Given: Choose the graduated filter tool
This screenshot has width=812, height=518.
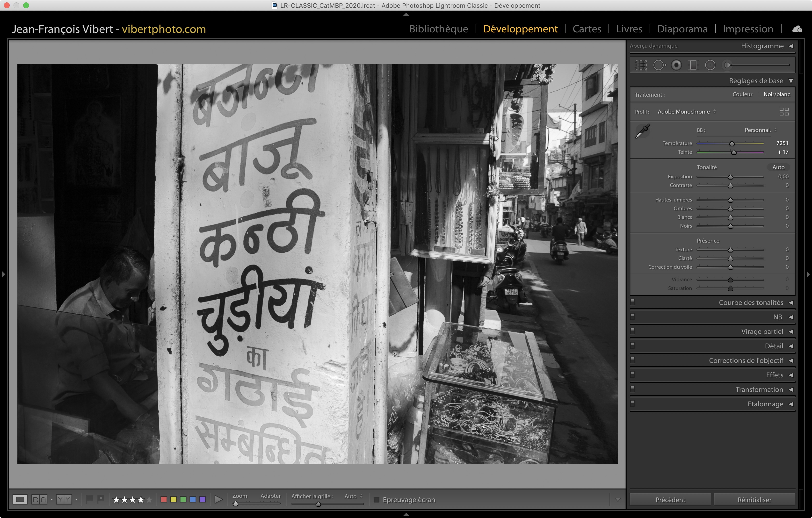Looking at the screenshot, I should point(693,65).
